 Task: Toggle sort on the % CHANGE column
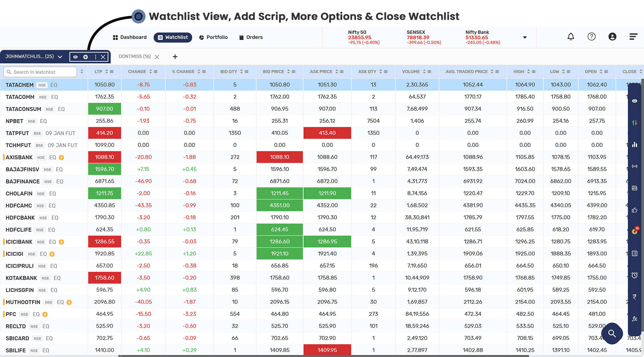click(x=199, y=72)
